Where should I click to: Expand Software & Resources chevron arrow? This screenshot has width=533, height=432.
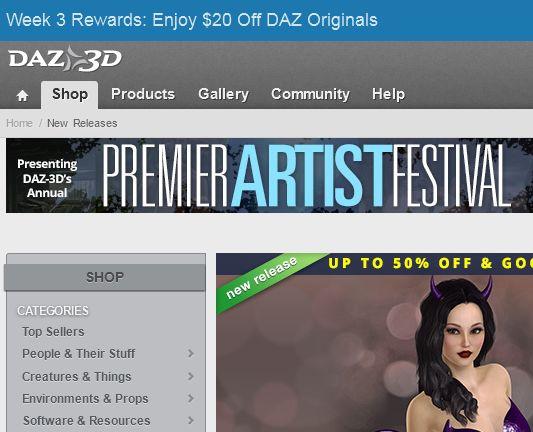[x=191, y=420]
